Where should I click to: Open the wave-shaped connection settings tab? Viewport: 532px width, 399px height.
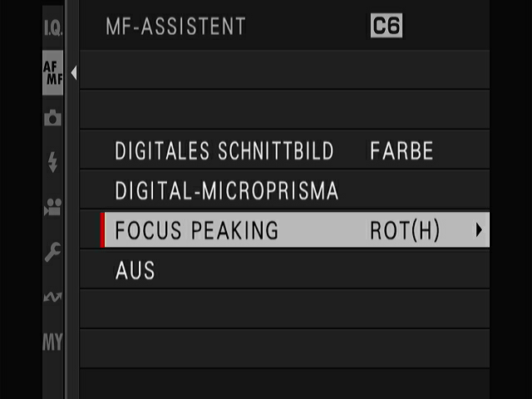(x=52, y=297)
